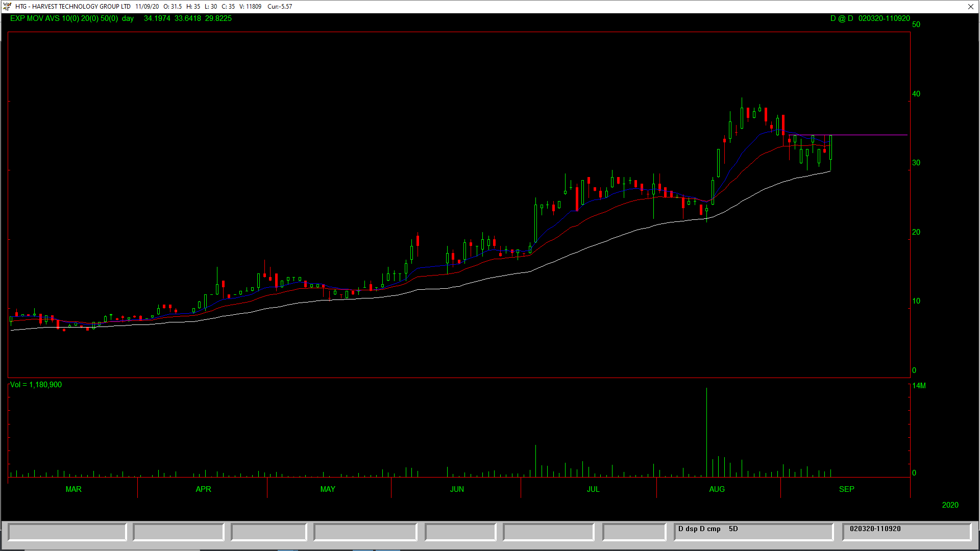Click the JUN month label
The image size is (980, 551).
(x=457, y=489)
